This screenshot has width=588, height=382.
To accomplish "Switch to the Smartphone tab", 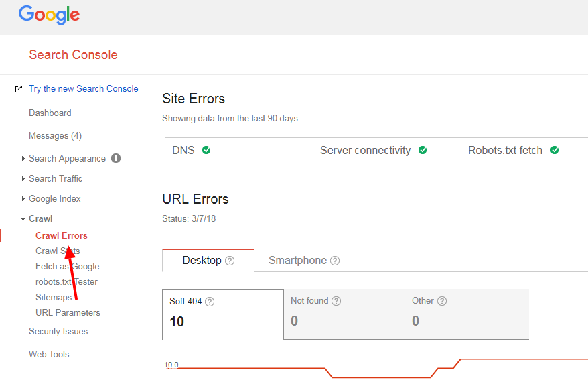I will pos(297,261).
